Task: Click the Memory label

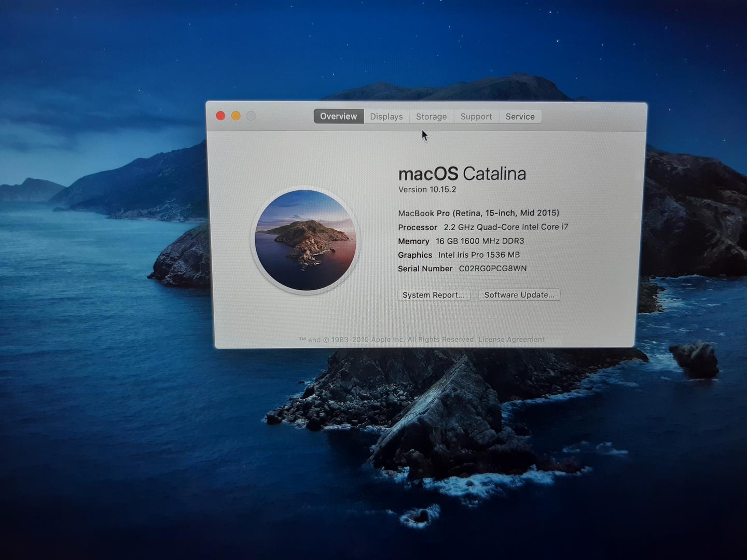Action: click(x=413, y=242)
